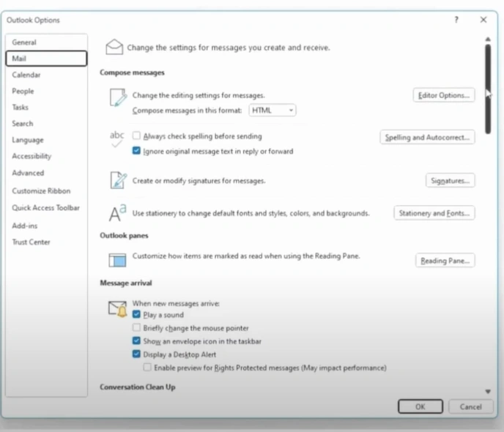
Task: Click the page-and-pencil editing settings icon
Action: [x=118, y=97]
